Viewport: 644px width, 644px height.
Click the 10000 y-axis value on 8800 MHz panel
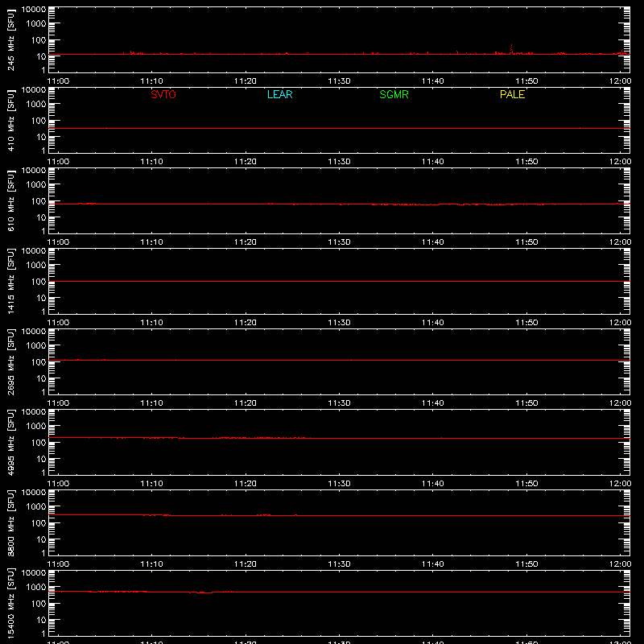coord(34,493)
